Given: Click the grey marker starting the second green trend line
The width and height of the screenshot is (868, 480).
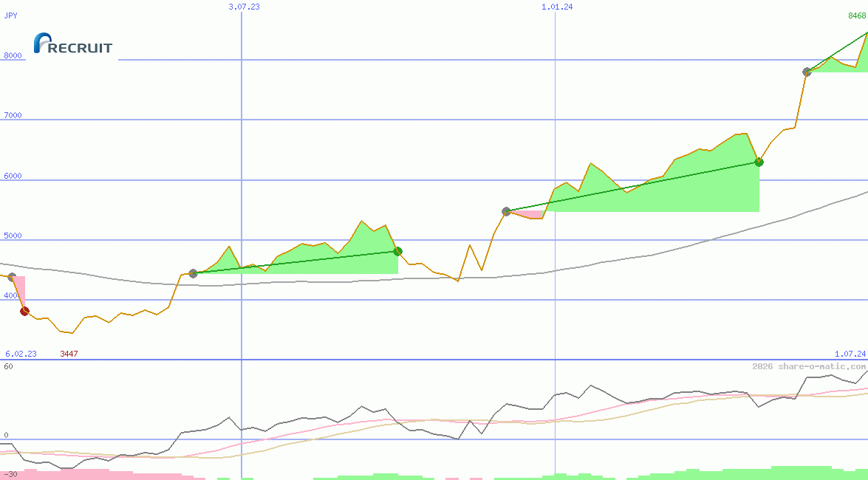Looking at the screenshot, I should pos(506,211).
